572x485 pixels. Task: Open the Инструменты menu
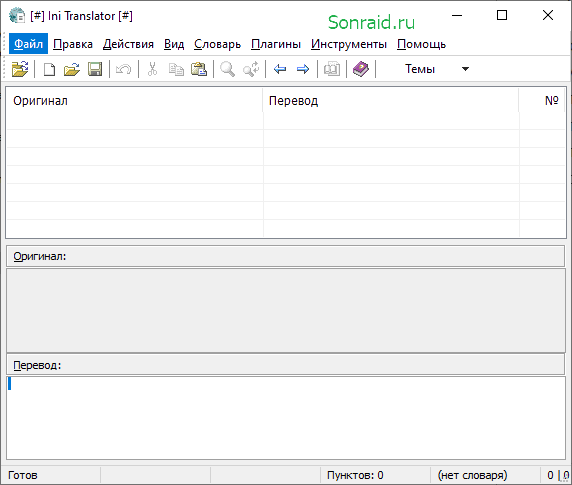click(349, 44)
